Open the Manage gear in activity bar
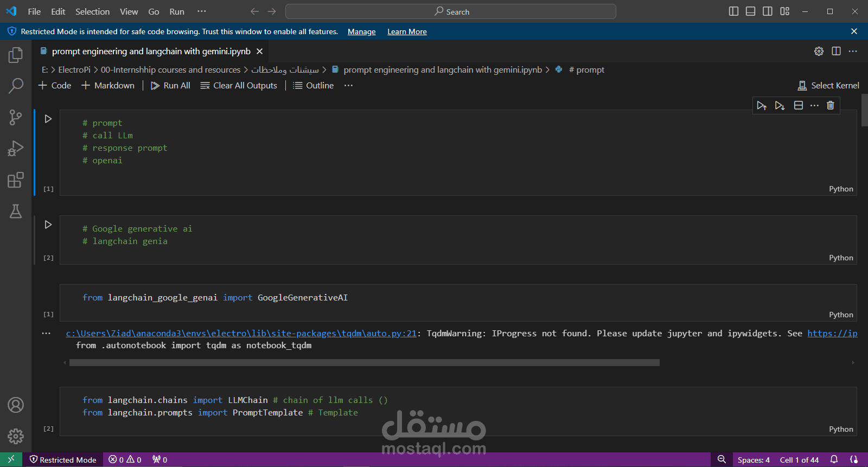868x467 pixels. click(16, 436)
